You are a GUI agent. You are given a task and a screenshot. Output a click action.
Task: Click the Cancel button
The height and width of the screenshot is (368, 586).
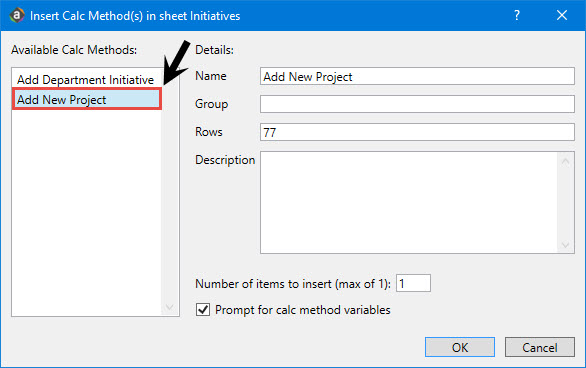coord(540,347)
